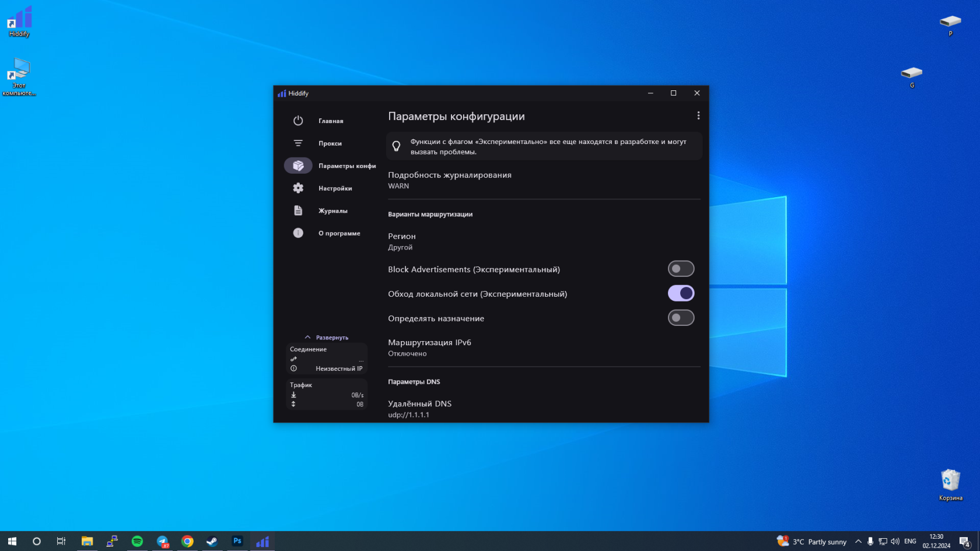980x551 pixels.
Task: Open the taskbar clock 12:30
Action: pos(936,541)
